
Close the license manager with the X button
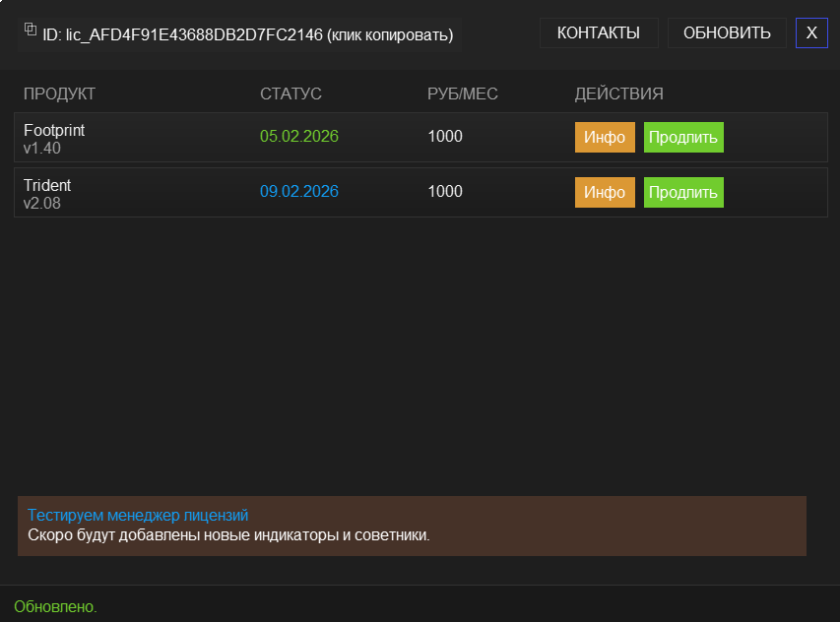[811, 32]
